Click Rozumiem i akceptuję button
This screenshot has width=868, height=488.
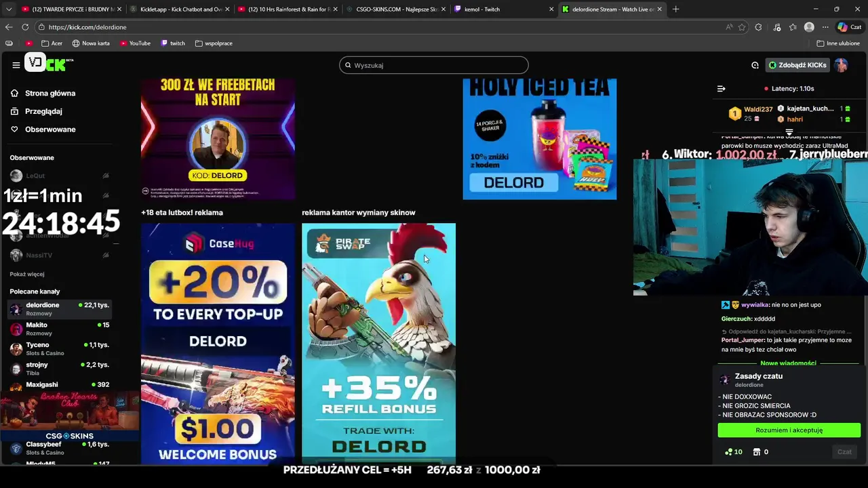[x=789, y=430]
